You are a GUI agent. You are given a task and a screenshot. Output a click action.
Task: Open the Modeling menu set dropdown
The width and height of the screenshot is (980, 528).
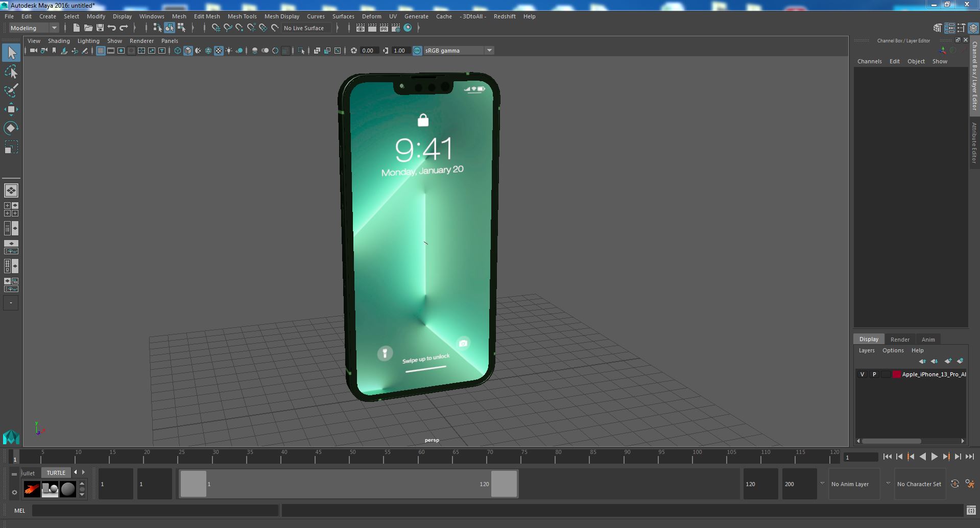pyautogui.click(x=34, y=28)
